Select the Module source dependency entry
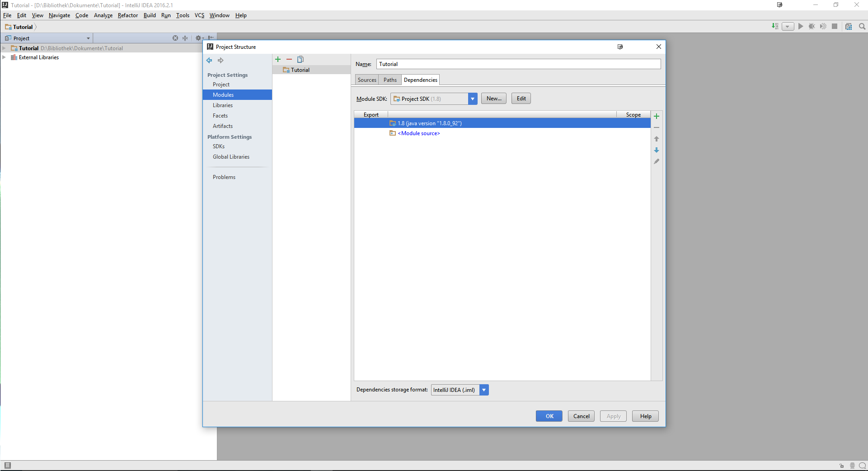 (420, 133)
